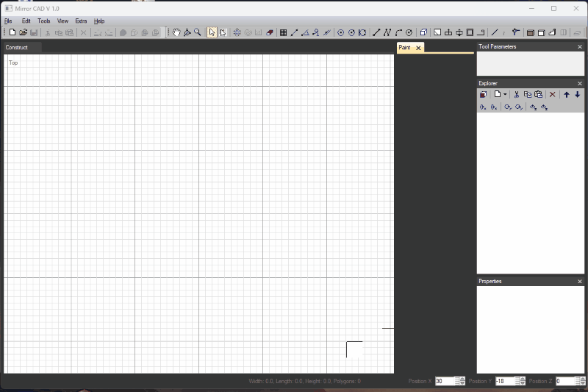Select the Pan hand tool

176,32
